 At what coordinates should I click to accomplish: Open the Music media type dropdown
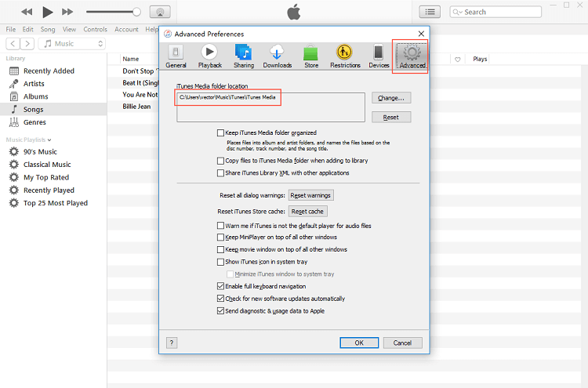tap(72, 43)
